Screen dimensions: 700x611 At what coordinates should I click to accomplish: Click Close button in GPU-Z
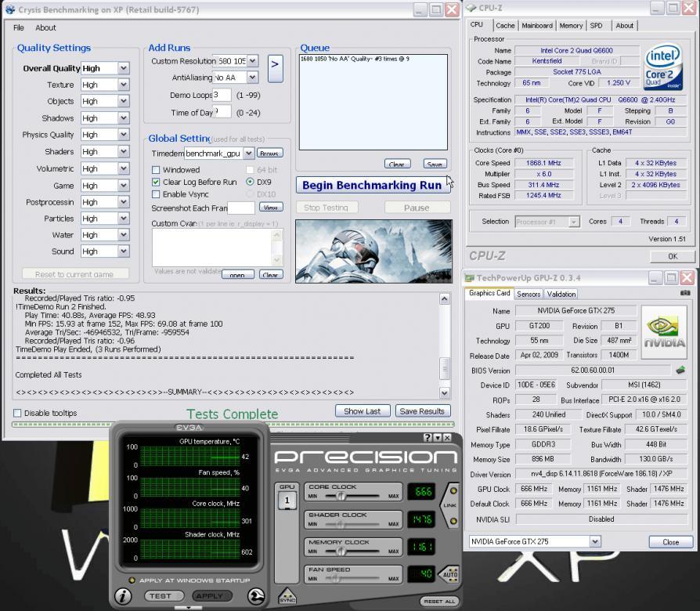pos(670,542)
